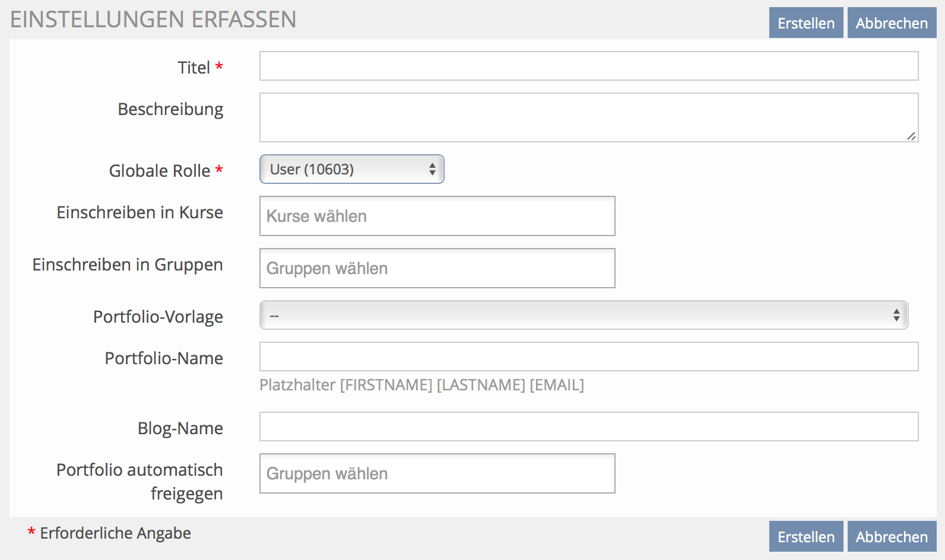Click the Blog-Name input field

tap(588, 427)
